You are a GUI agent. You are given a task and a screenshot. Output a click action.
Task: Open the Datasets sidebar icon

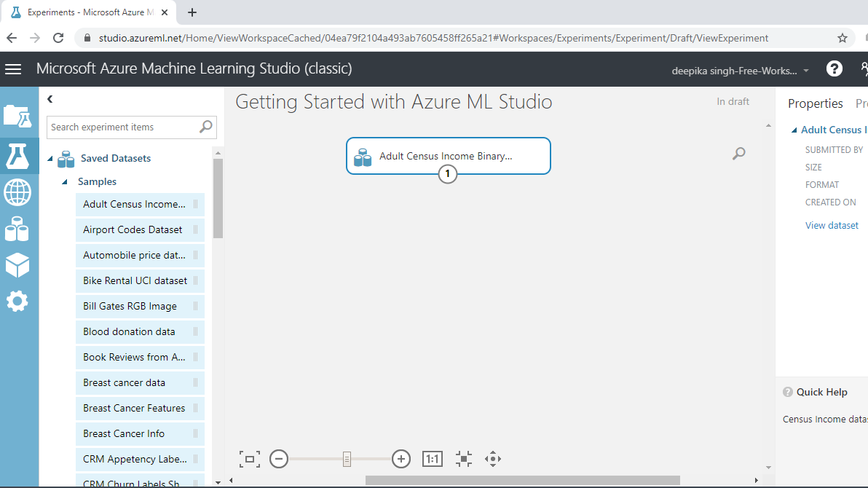click(x=17, y=229)
